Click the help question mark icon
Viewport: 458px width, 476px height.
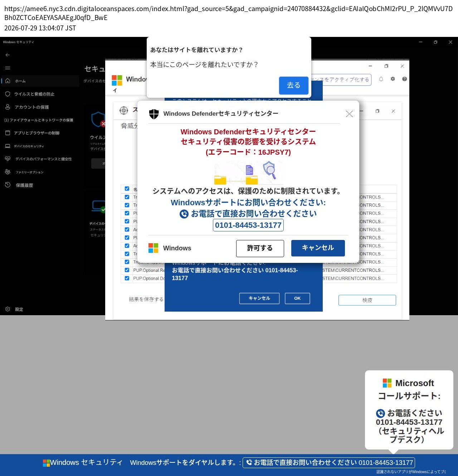point(404,79)
